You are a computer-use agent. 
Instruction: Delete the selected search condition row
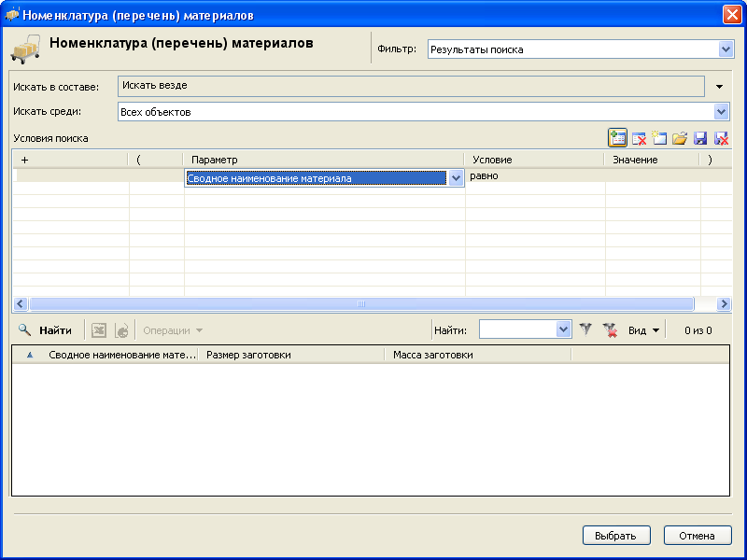point(639,138)
